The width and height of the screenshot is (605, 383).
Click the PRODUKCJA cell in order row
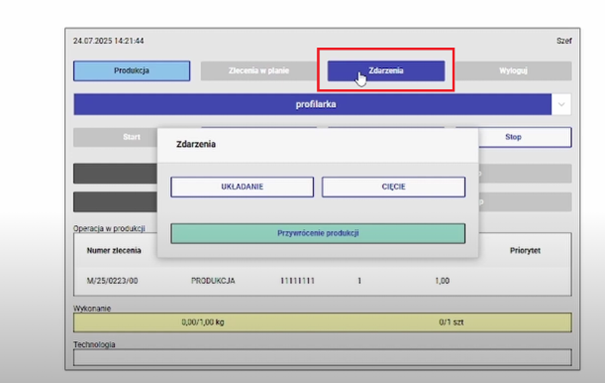[213, 281]
